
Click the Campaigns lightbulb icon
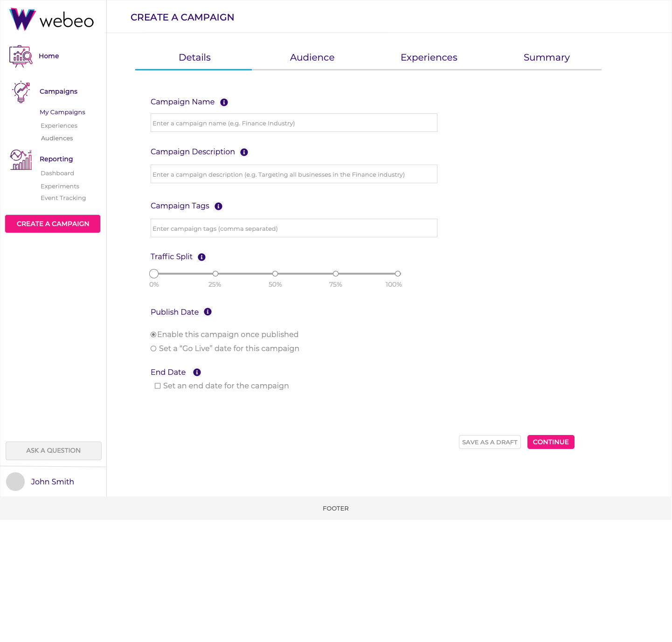[x=21, y=92]
